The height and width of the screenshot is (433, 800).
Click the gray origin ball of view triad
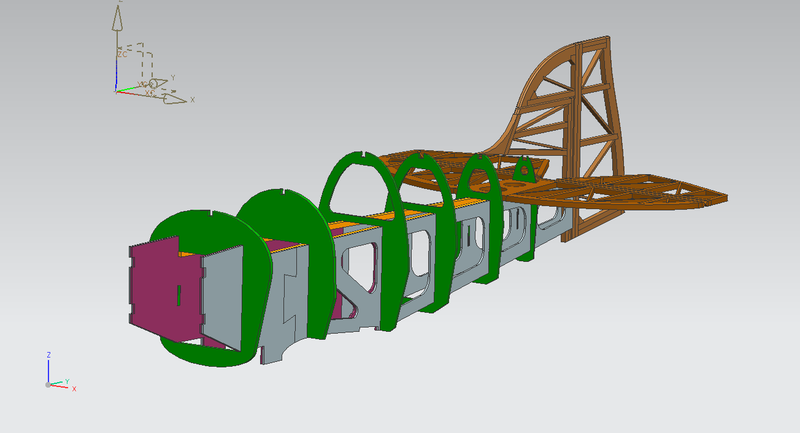point(48,384)
